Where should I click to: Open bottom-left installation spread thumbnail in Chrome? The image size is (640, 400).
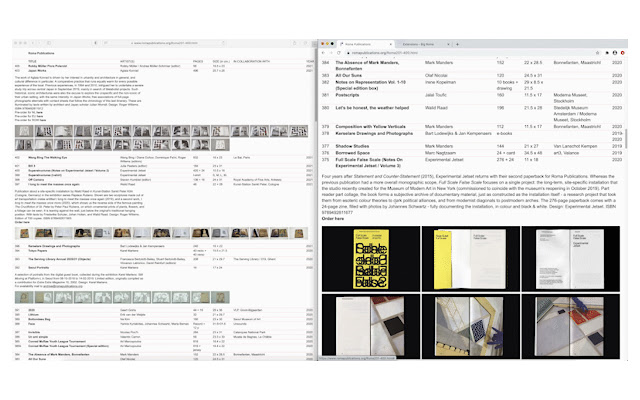(371, 326)
